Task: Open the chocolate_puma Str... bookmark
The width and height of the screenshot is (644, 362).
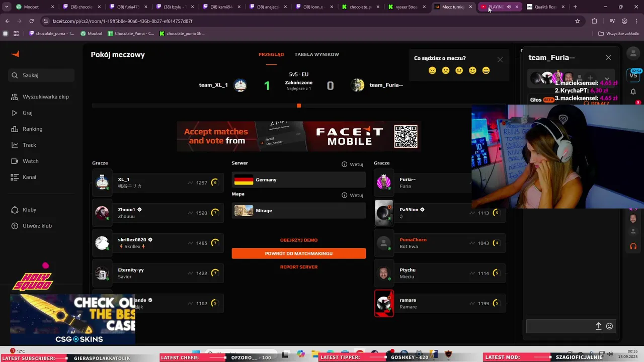Action: pos(182,33)
